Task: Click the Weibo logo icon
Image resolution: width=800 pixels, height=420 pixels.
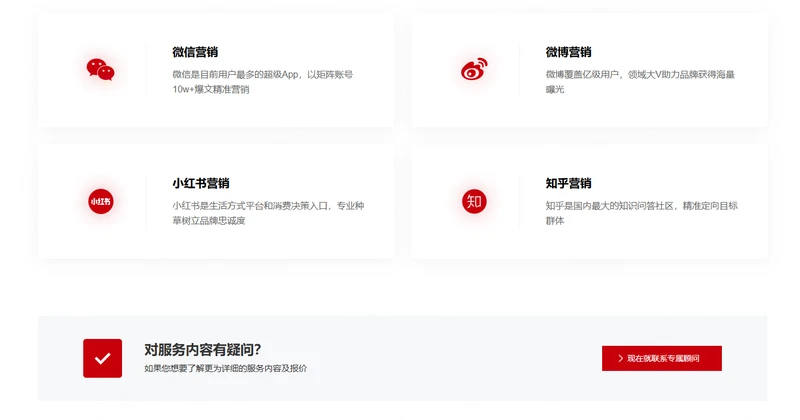Action: point(474,69)
